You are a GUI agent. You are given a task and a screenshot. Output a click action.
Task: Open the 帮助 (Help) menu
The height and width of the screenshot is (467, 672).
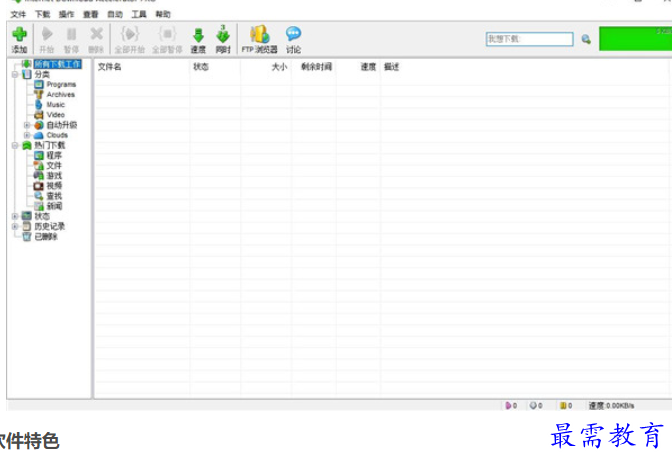pos(163,15)
